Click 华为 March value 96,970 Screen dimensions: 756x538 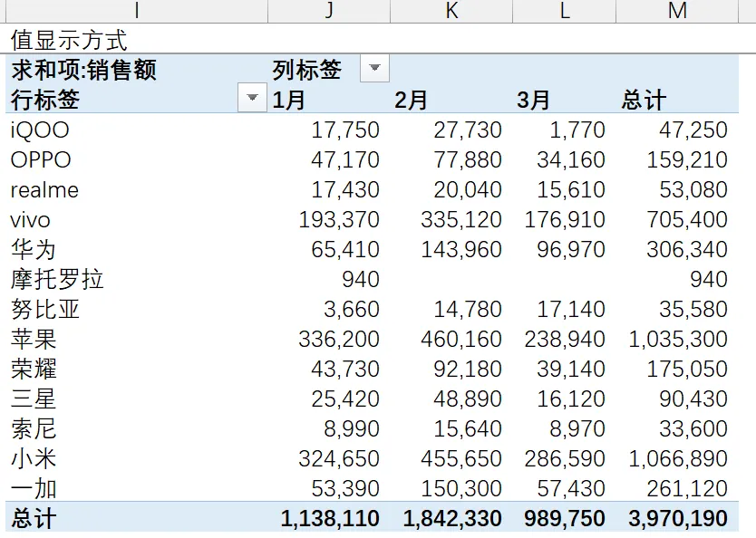click(x=571, y=249)
